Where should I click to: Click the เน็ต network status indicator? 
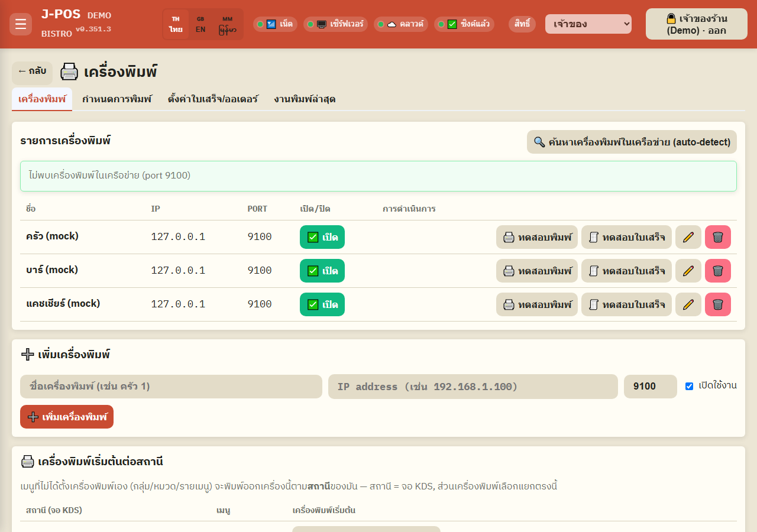(x=275, y=24)
